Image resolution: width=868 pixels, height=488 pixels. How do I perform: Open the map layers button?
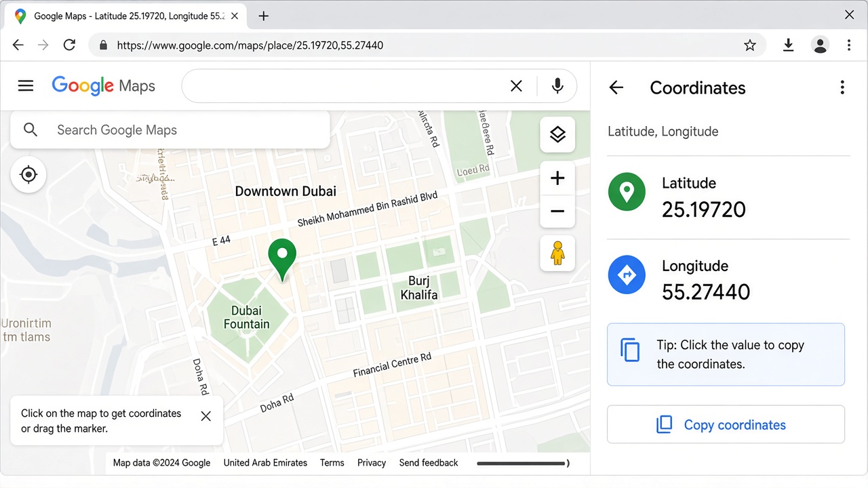tap(557, 134)
